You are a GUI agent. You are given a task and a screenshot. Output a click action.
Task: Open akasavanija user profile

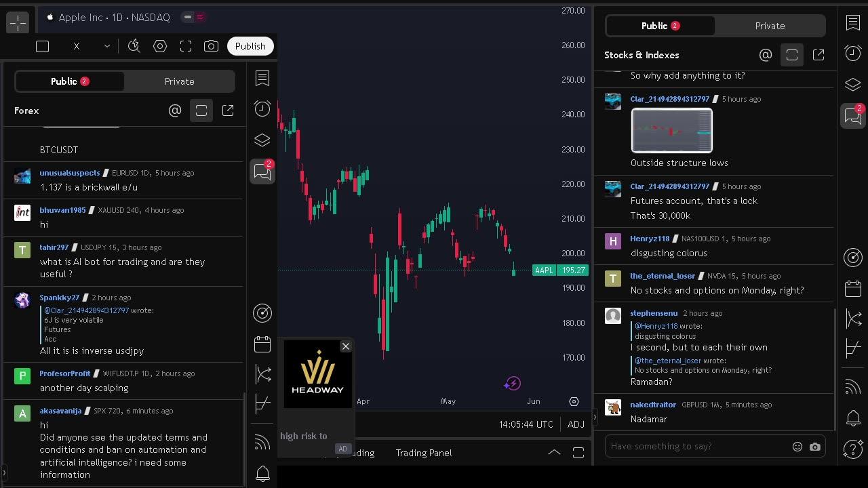click(x=60, y=411)
